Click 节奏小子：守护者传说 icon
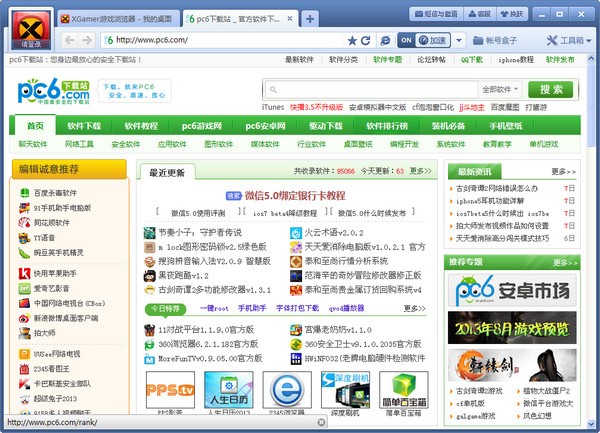The height and width of the screenshot is (433, 600). (149, 233)
